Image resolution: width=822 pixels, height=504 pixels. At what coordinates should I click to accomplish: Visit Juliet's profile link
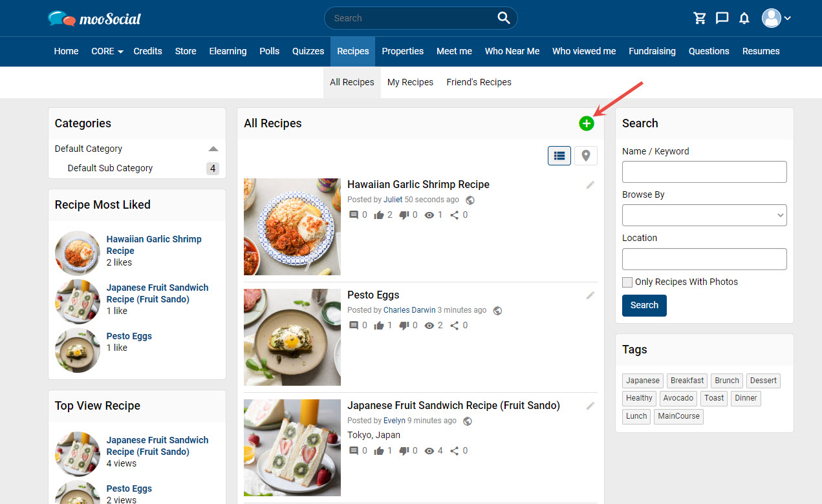393,200
